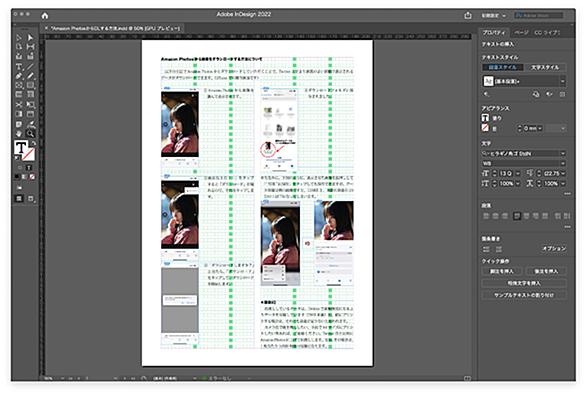586x394 pixels.
Task: Select the Zoom magnifier tool
Action: click(30, 133)
